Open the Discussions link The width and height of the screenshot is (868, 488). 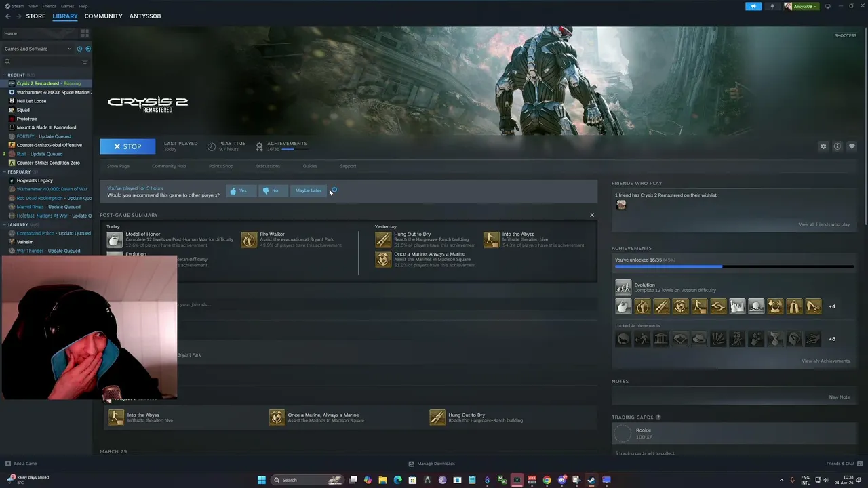tap(268, 166)
